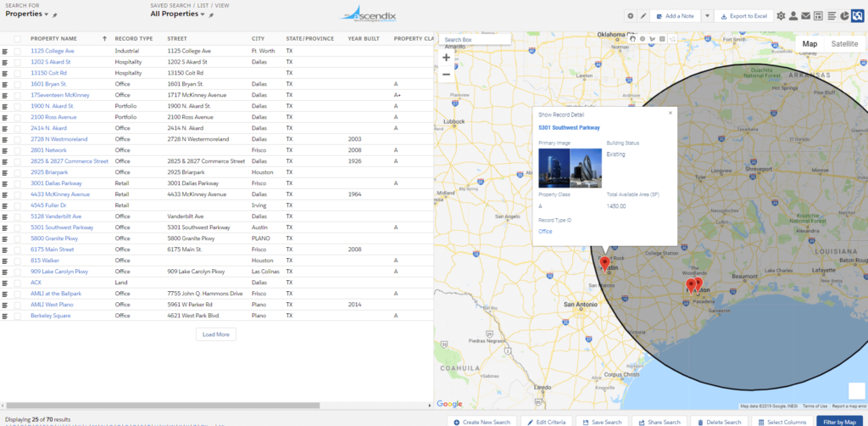Click the Filter by Map button
Viewport: 868px width, 426px height.
coord(839,422)
